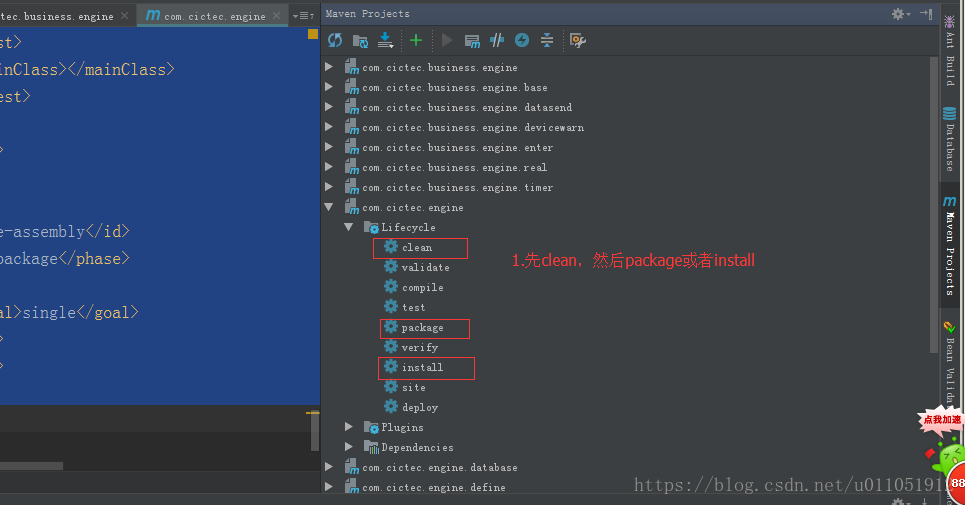
Task: Expand com.cictec.business.engine.enter node
Action: (329, 146)
